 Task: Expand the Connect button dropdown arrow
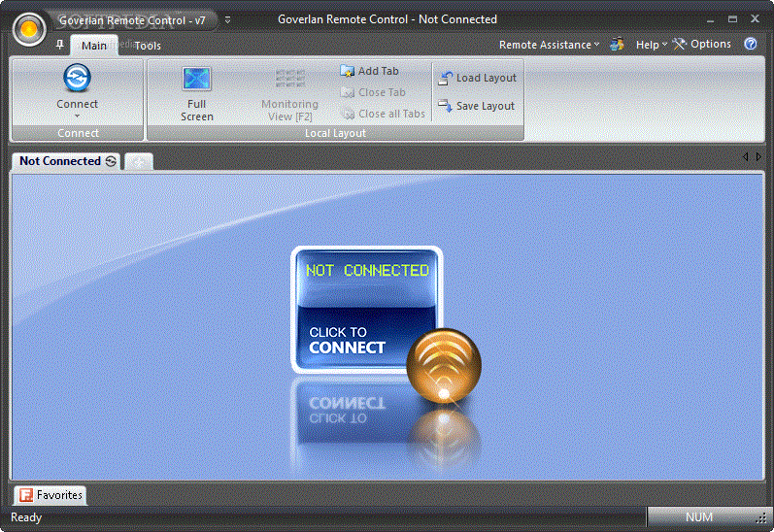[77, 116]
